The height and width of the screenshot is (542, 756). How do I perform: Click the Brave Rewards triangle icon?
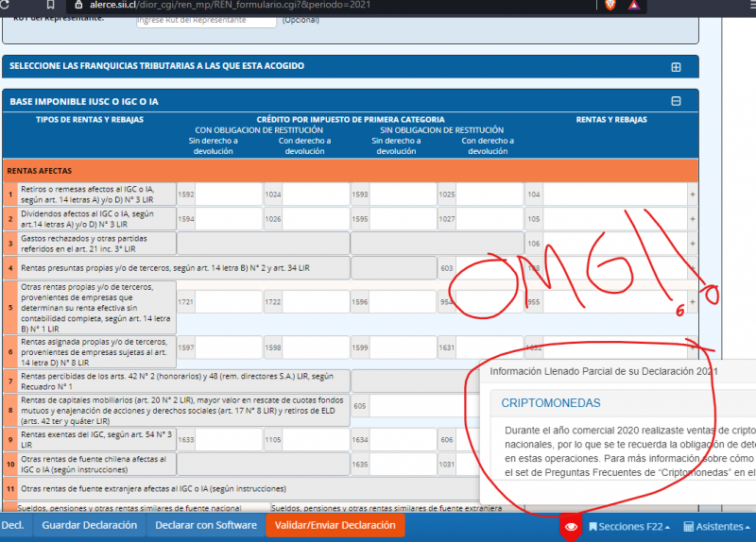pyautogui.click(x=632, y=5)
